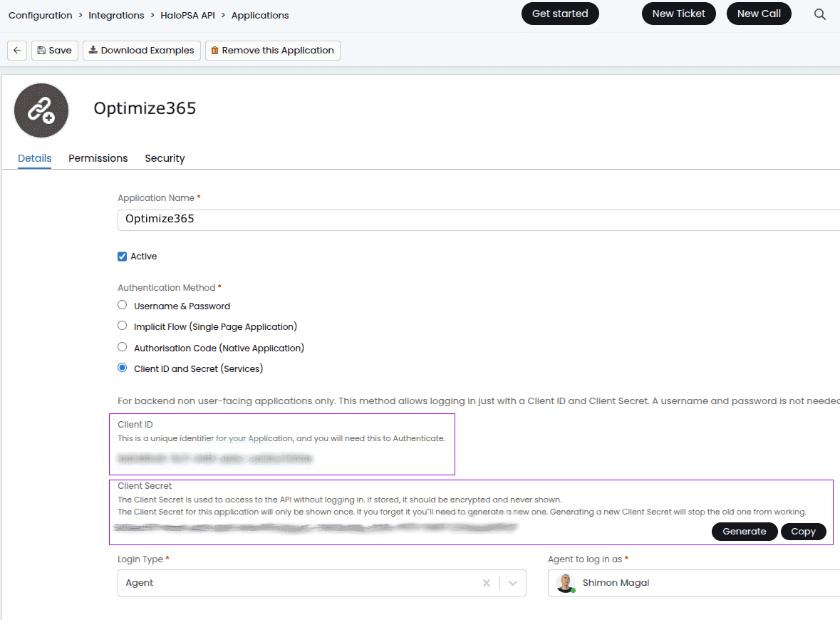Open search with the magnifier icon
Screen dimensions: 840x620
click(x=819, y=14)
